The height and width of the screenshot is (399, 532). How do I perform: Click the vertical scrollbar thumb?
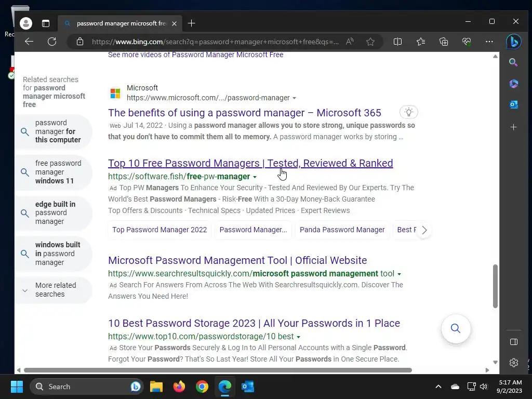(495, 286)
